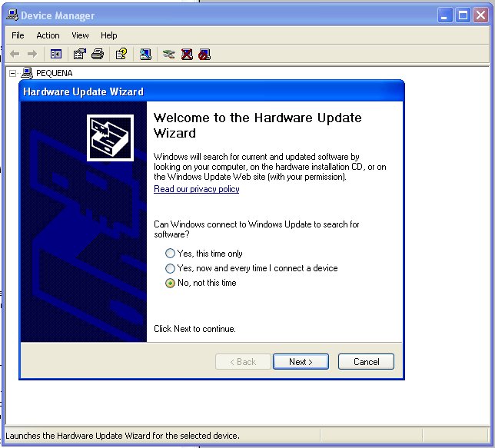Click the Print toolbar icon
The width and height of the screenshot is (495, 448).
pyautogui.click(x=98, y=54)
